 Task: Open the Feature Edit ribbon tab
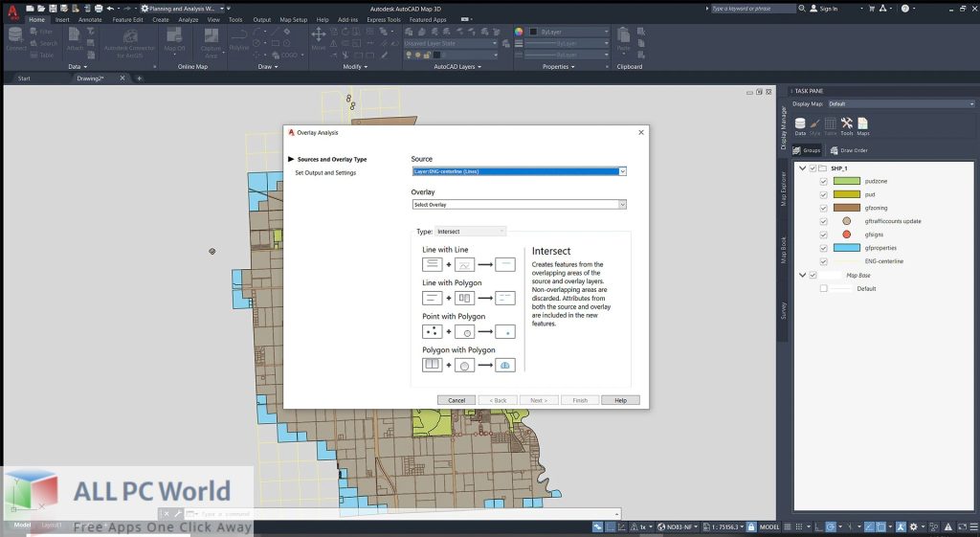127,19
